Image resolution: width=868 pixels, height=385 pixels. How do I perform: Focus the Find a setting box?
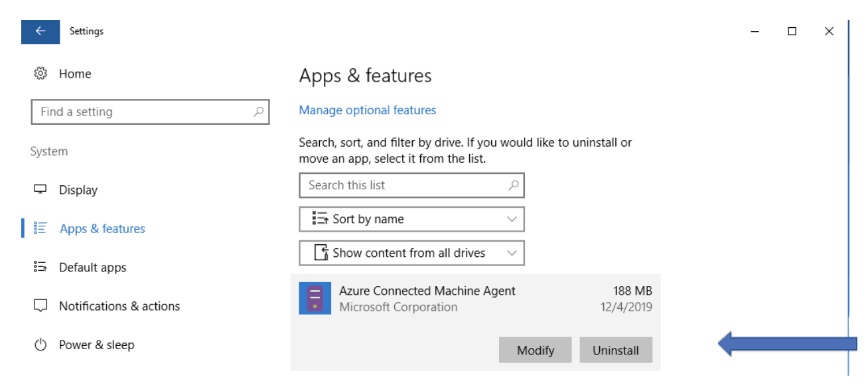point(150,112)
